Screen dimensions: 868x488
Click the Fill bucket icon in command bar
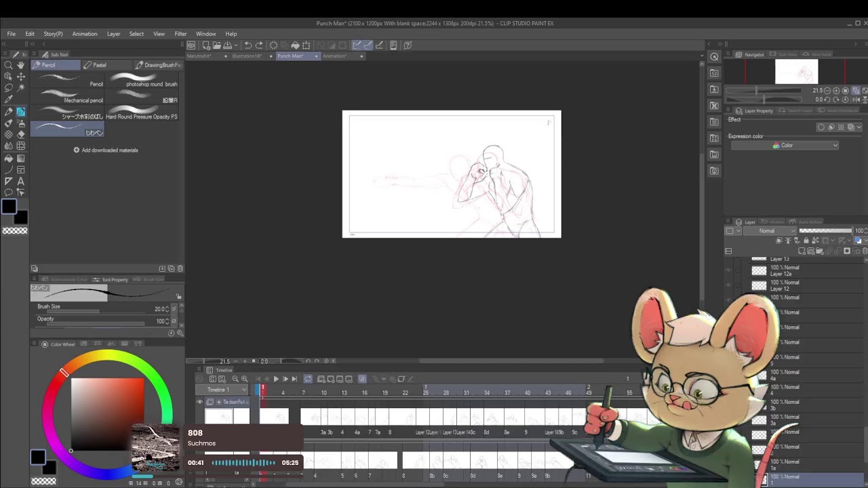pos(295,45)
